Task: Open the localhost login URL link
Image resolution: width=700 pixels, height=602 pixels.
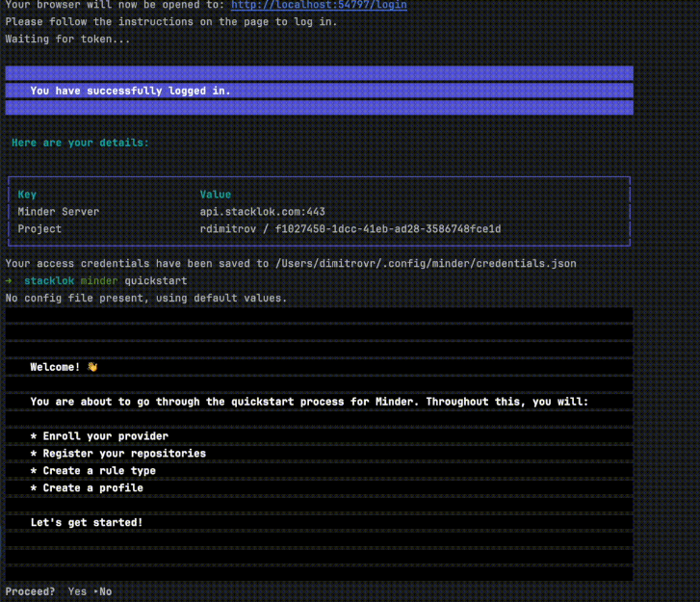Action: pyautogui.click(x=319, y=5)
